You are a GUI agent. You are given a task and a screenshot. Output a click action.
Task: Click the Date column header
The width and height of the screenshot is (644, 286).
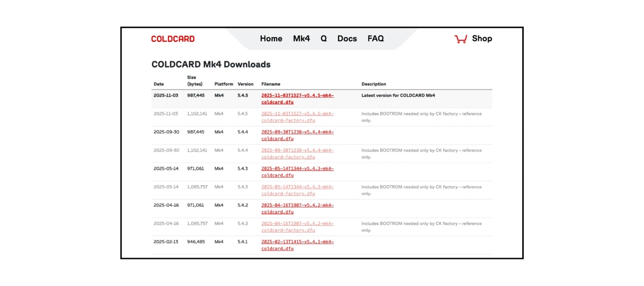point(158,84)
